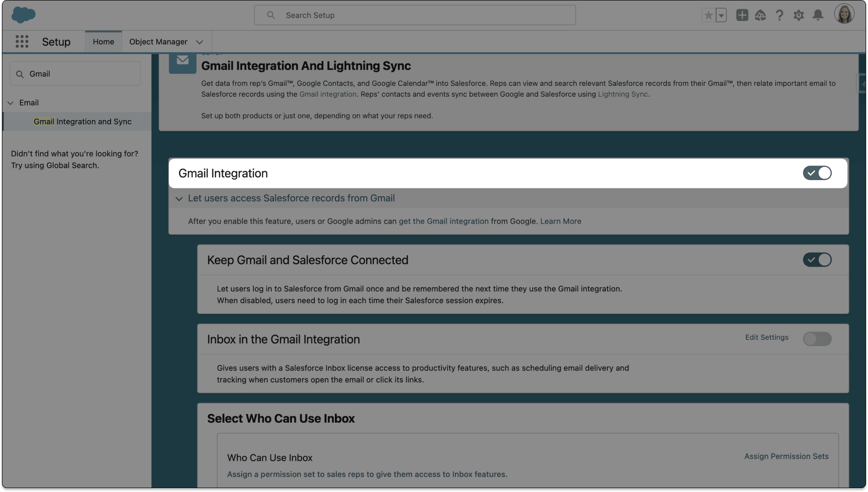Click Assign Permission Sets
Screen dimensions: 868x492
[786, 456]
